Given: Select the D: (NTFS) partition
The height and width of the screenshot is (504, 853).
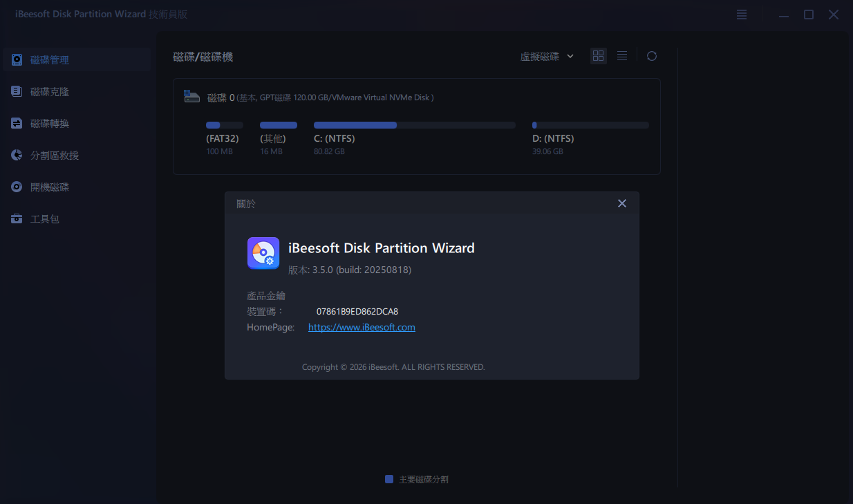Looking at the screenshot, I should (553, 138).
